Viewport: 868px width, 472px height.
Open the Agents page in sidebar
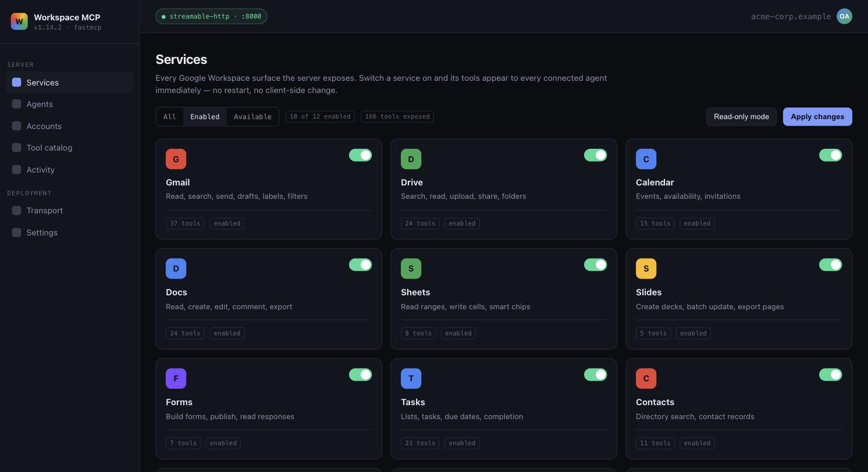(70, 104)
